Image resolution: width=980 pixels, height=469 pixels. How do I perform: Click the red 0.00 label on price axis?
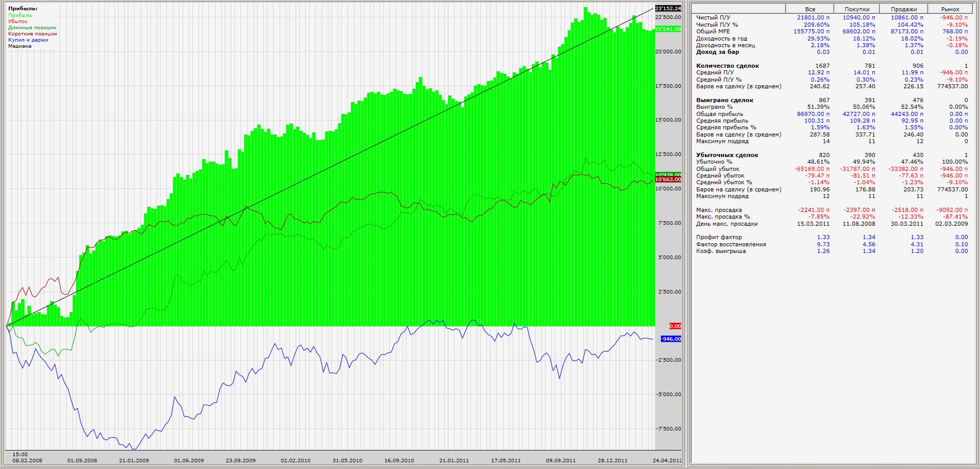pyautogui.click(x=675, y=326)
